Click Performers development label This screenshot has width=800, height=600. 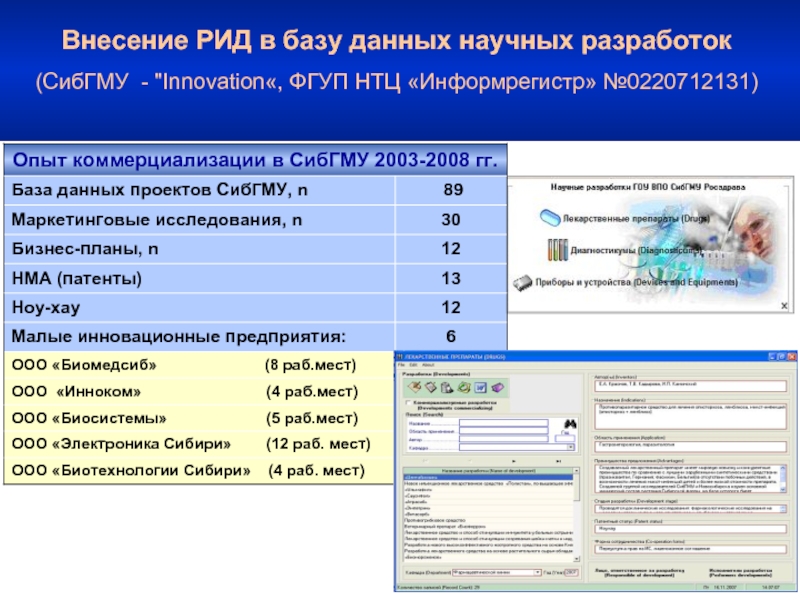(x=740, y=572)
